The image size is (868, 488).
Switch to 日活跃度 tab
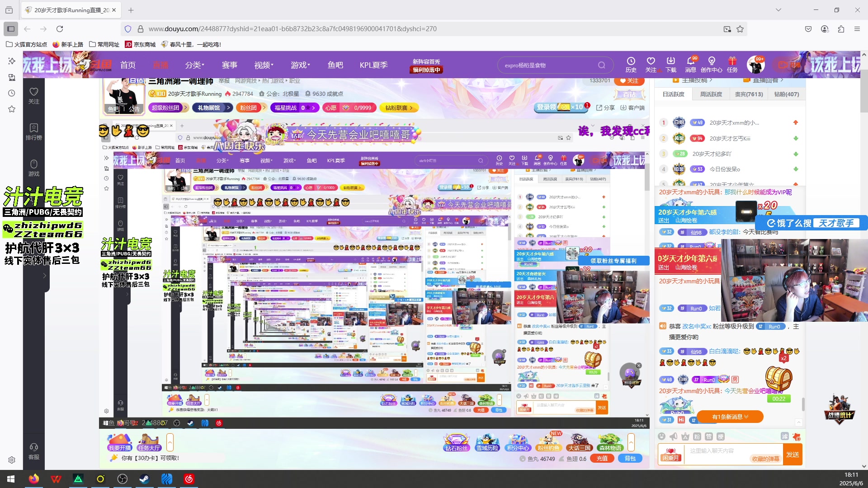pyautogui.click(x=674, y=94)
